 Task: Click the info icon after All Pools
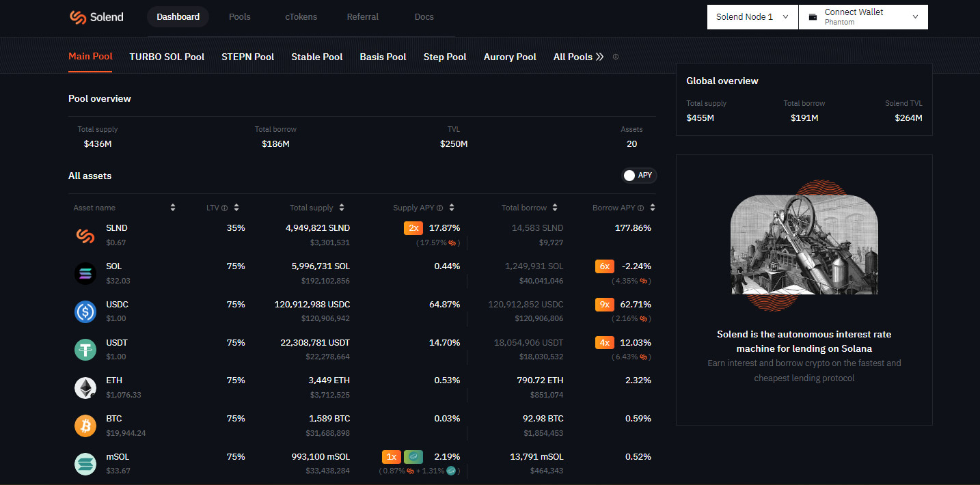pos(616,57)
